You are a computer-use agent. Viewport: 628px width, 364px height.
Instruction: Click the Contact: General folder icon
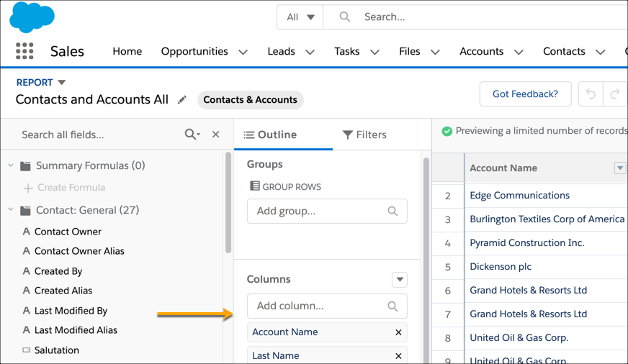pos(25,210)
